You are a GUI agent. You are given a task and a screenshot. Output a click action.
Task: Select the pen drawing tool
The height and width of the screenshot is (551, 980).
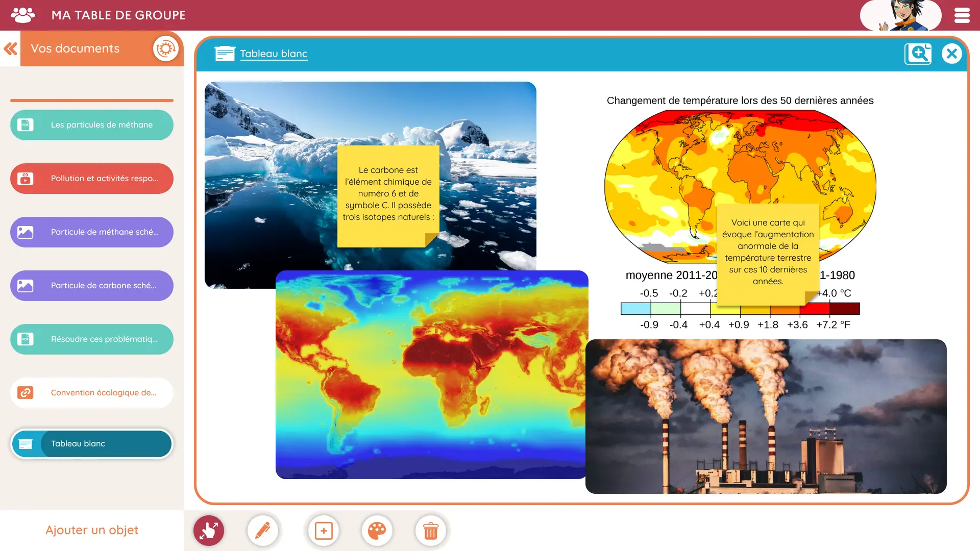(262, 531)
